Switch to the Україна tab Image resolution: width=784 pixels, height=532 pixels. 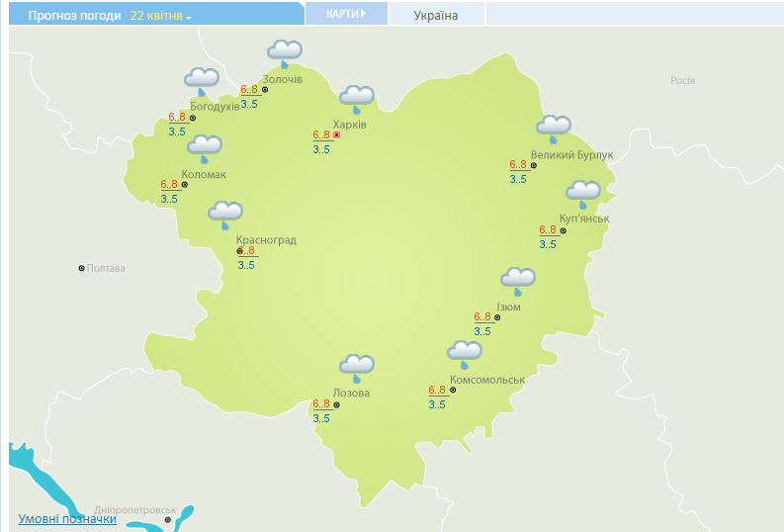436,15
